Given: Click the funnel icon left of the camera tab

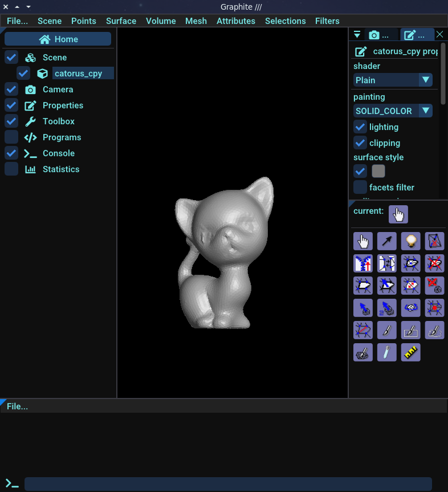Looking at the screenshot, I should (x=357, y=35).
